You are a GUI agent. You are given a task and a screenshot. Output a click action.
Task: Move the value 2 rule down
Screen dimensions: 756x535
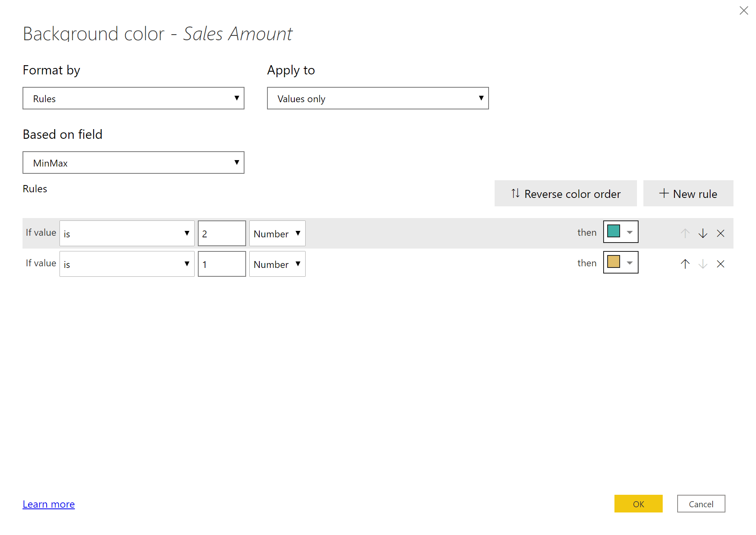pos(703,233)
